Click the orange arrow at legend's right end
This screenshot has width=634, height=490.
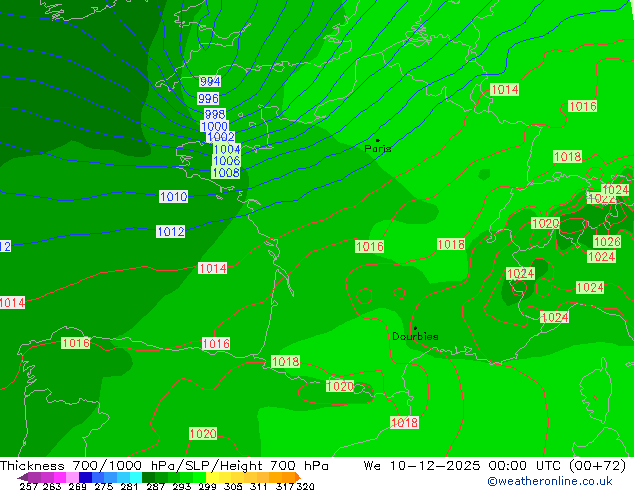298,477
